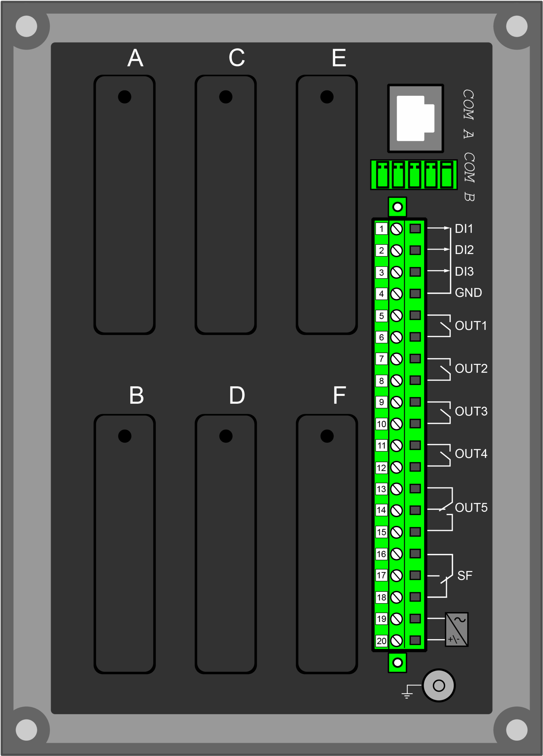This screenshot has width=543, height=756.
Task: Click the slot label B
Action: click(136, 395)
